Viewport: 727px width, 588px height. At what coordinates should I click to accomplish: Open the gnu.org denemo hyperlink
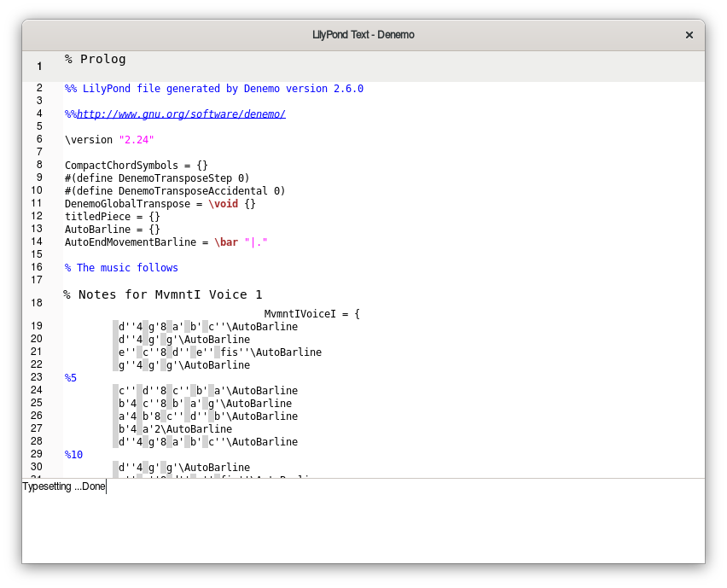point(181,114)
